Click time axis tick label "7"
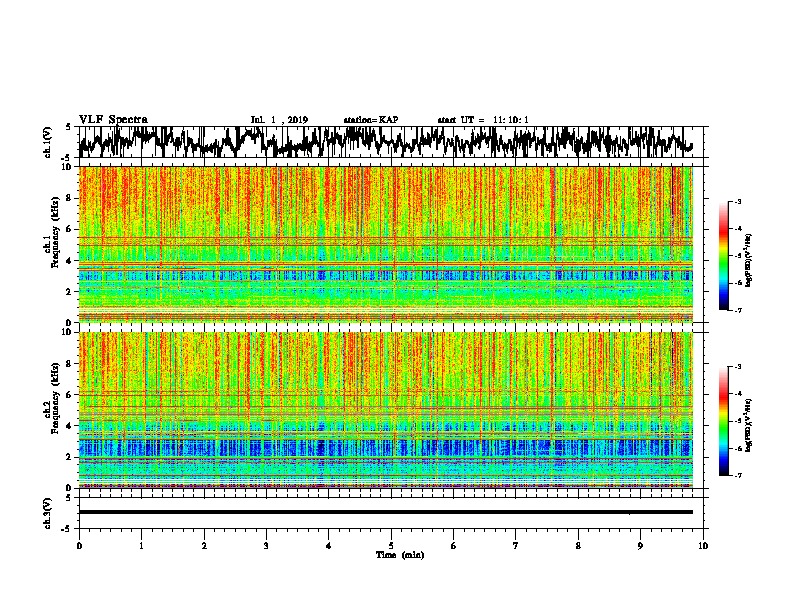This screenshot has width=792, height=612. click(x=516, y=546)
